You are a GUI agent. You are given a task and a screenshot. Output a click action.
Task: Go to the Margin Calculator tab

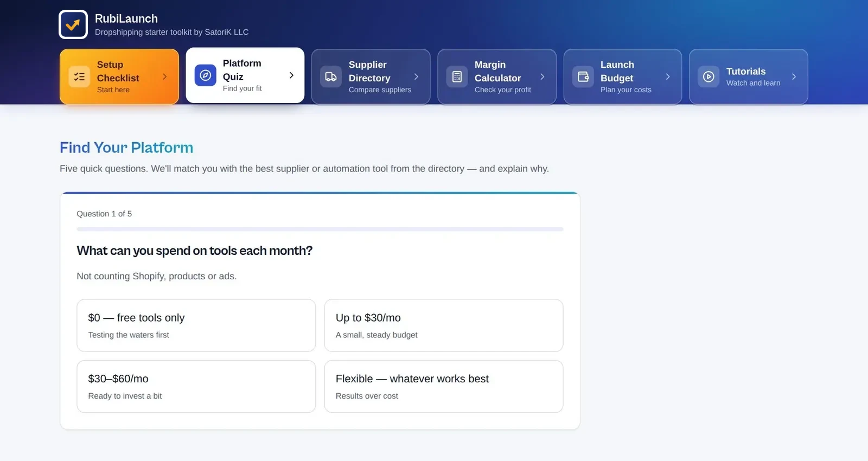[497, 76]
